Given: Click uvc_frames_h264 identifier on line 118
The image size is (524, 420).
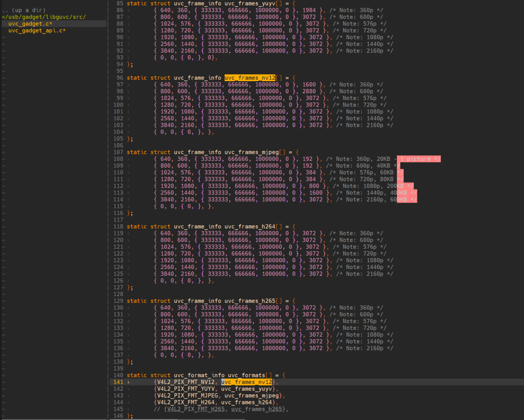Looking at the screenshot, I should (x=250, y=226).
